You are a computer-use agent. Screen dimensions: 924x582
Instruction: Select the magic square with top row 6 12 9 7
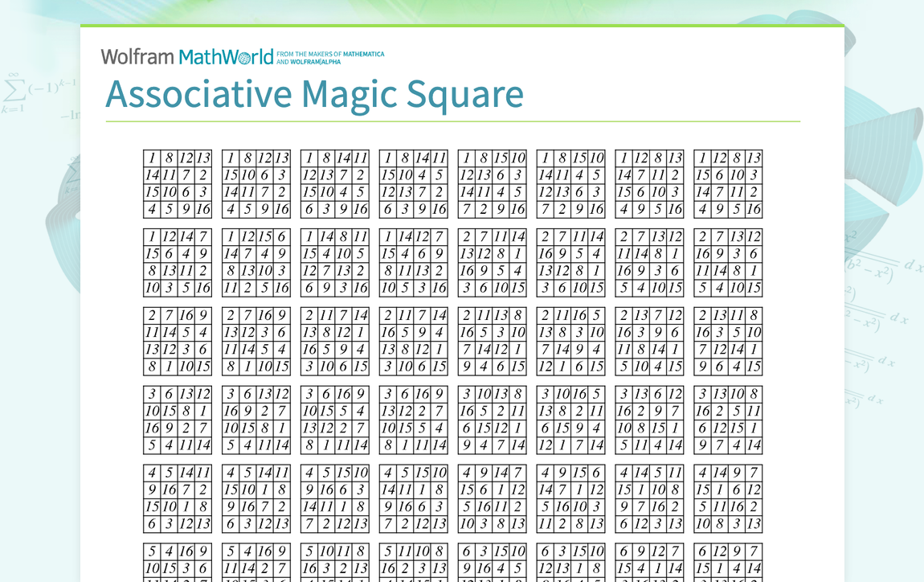pyautogui.click(x=728, y=563)
